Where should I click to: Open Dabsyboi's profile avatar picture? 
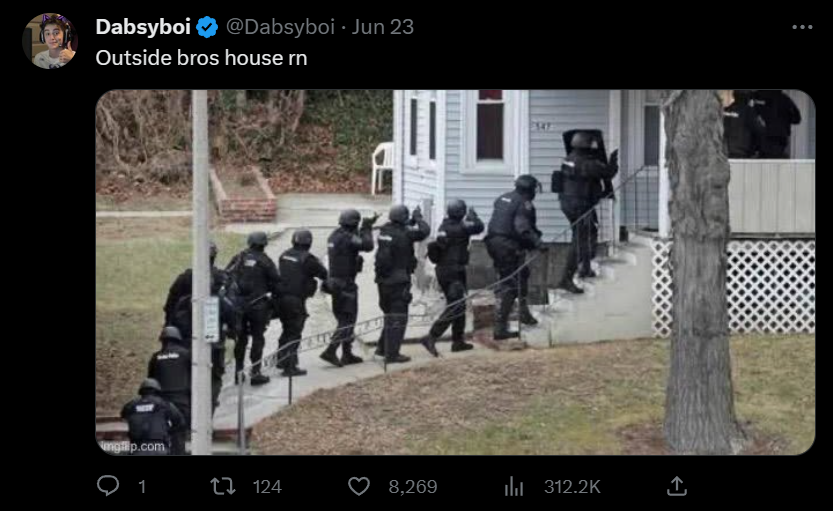[x=50, y=41]
